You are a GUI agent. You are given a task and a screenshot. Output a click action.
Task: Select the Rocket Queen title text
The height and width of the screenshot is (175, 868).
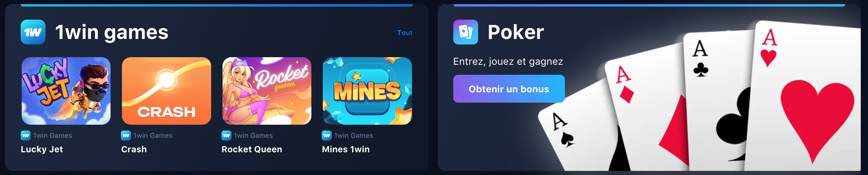pyautogui.click(x=252, y=149)
